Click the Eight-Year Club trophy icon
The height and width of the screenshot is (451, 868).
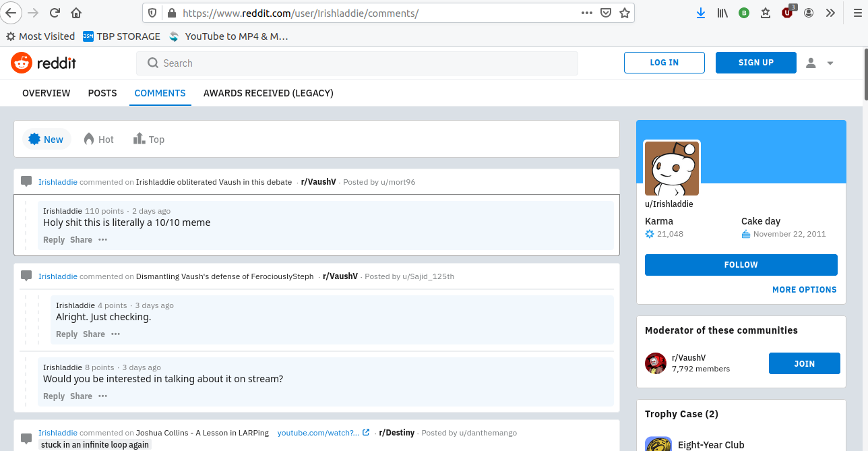658,444
